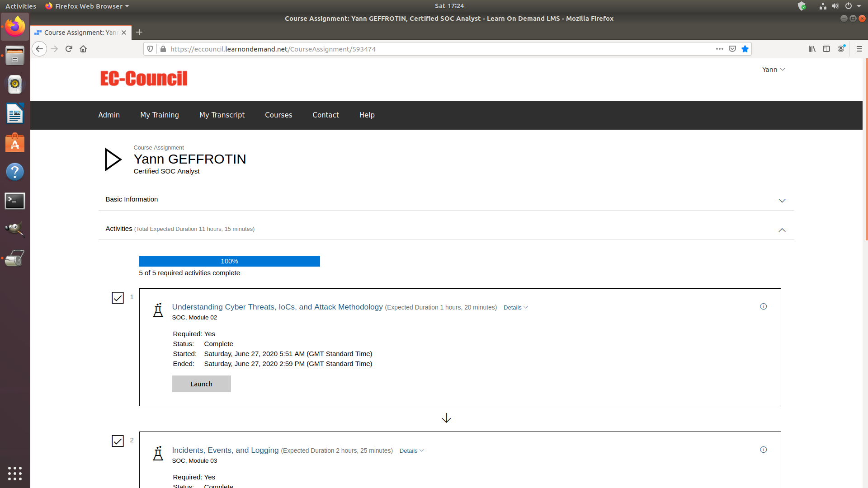Image resolution: width=868 pixels, height=488 pixels.
Task: Show the sidebars panel
Action: click(826, 49)
